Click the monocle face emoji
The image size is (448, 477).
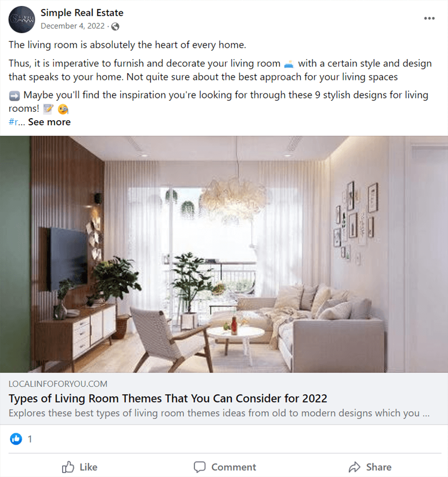pos(63,109)
